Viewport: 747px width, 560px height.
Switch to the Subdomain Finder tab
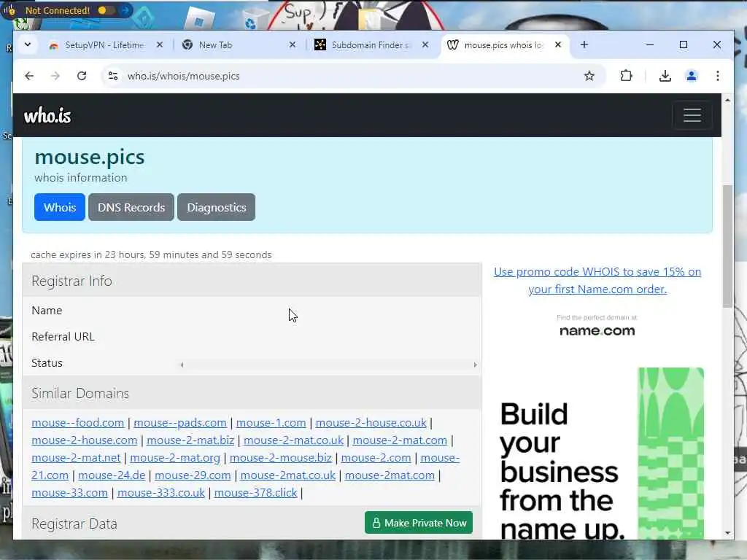(371, 44)
